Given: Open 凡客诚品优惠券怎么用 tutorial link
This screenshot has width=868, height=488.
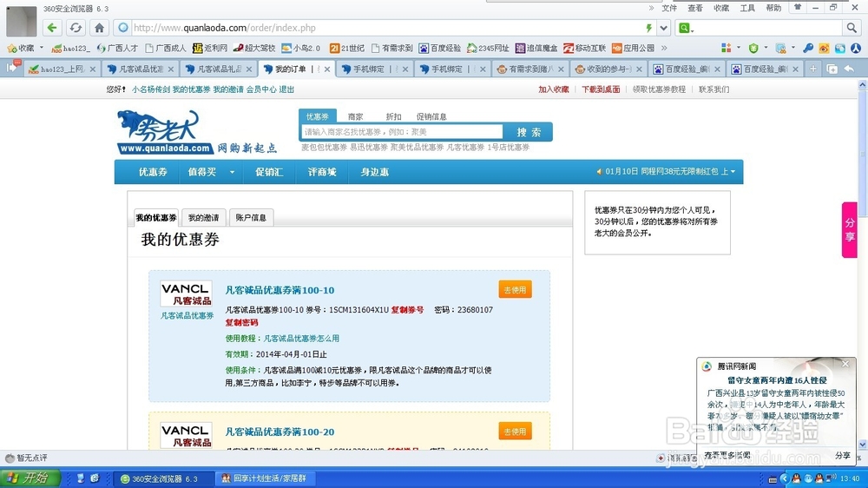Looking at the screenshot, I should pyautogui.click(x=301, y=339).
